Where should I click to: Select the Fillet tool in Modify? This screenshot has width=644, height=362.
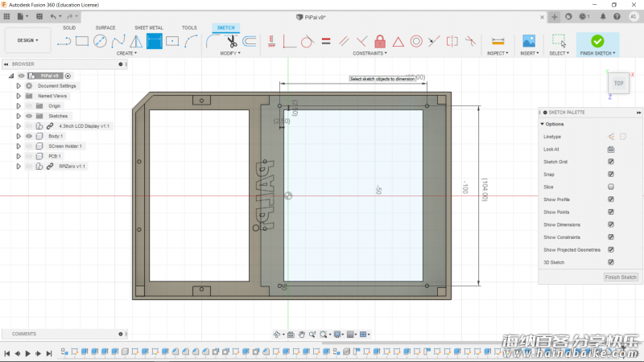pos(210,41)
